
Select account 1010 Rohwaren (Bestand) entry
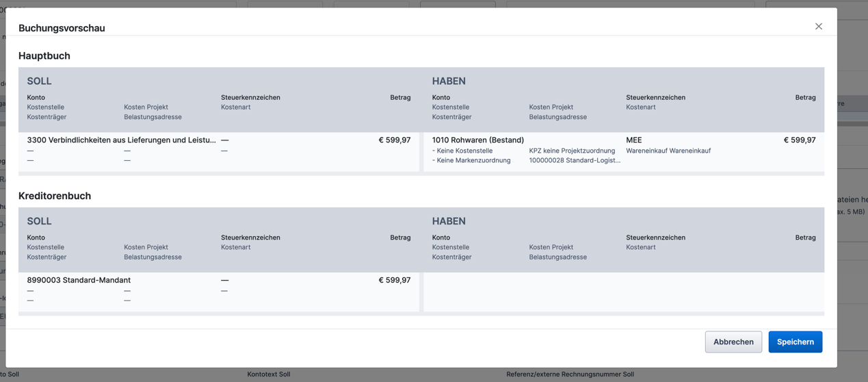coord(477,140)
